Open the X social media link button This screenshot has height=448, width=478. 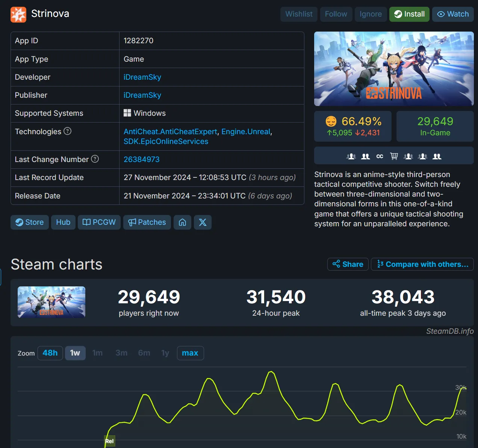pyautogui.click(x=203, y=222)
